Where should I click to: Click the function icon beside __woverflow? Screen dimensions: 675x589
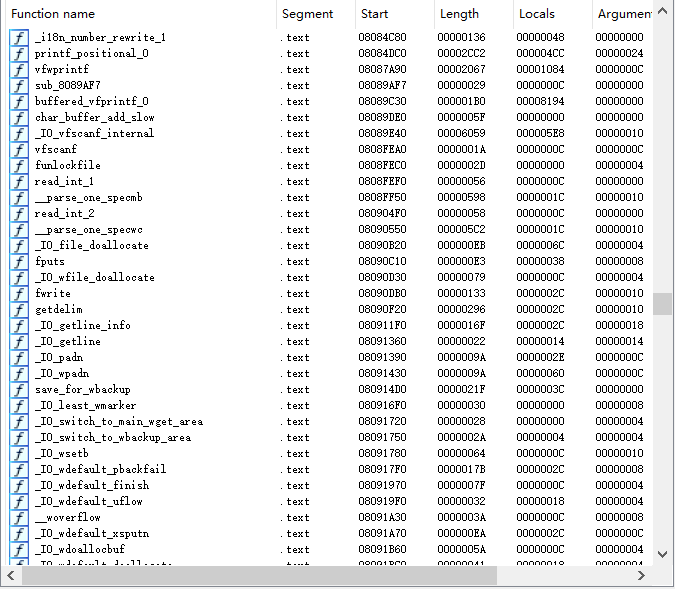tap(19, 517)
